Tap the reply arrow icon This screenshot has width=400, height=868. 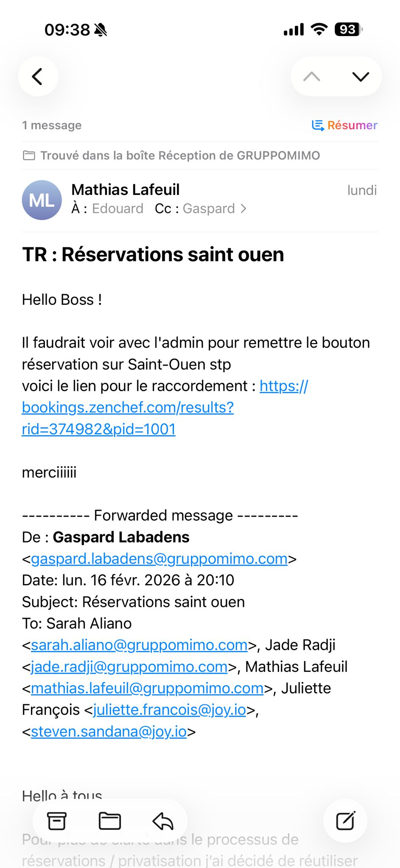point(163,821)
